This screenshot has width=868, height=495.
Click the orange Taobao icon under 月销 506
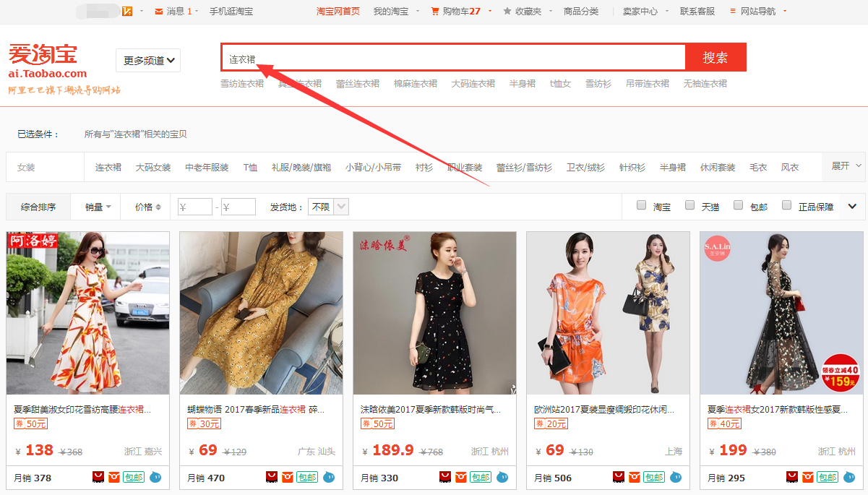(634, 477)
